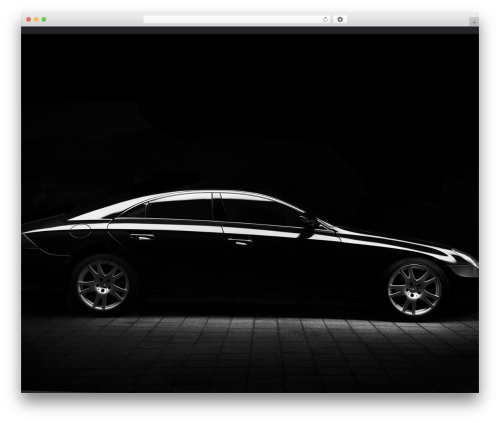Close the window with red button
Image resolution: width=500 pixels, height=423 pixels.
pos(29,19)
